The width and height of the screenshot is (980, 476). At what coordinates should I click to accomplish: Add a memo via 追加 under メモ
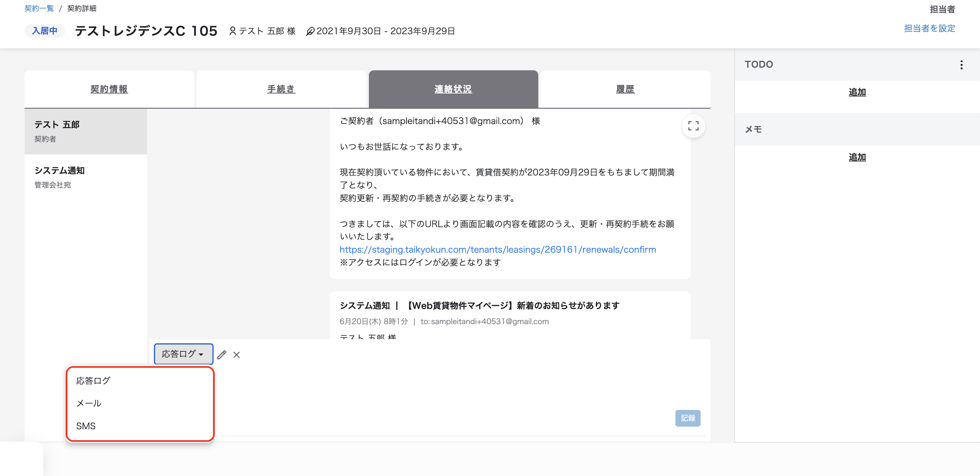(857, 157)
